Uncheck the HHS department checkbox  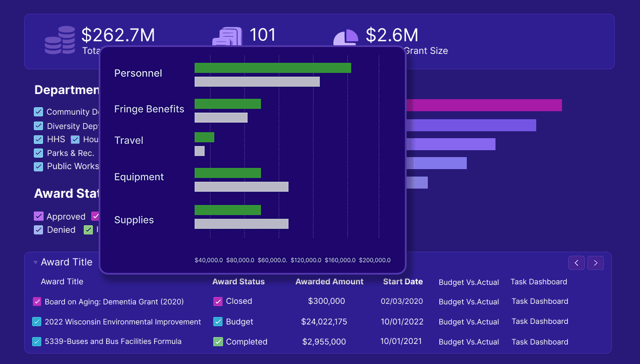(x=38, y=139)
